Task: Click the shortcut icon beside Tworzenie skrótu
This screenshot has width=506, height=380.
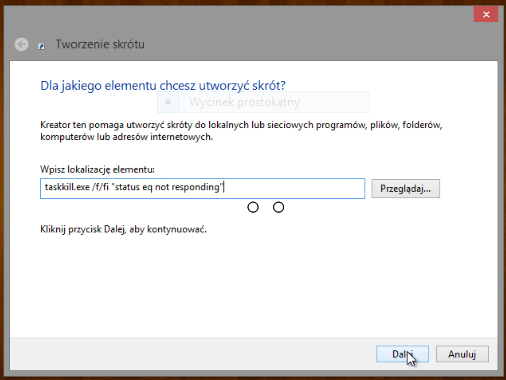Action: click(x=41, y=46)
